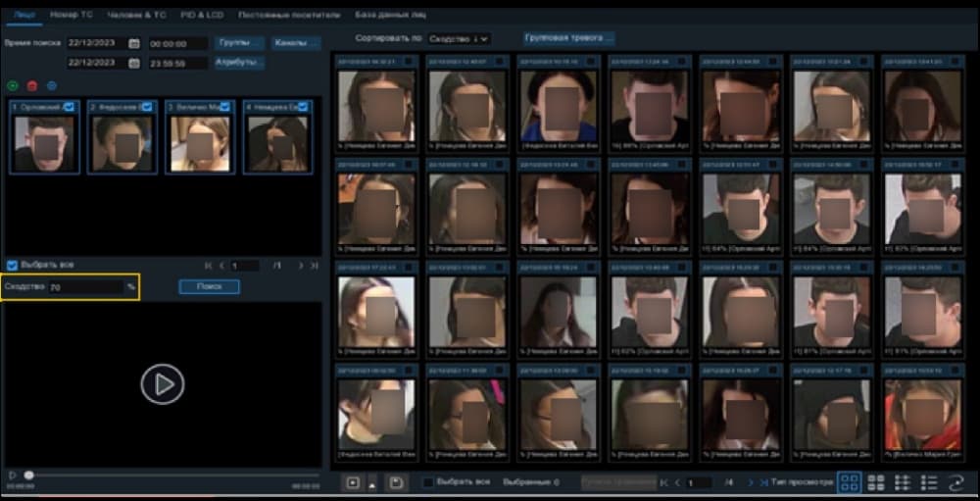Click the similarity percentage input field
The height and width of the screenshot is (501, 980).
click(x=86, y=287)
